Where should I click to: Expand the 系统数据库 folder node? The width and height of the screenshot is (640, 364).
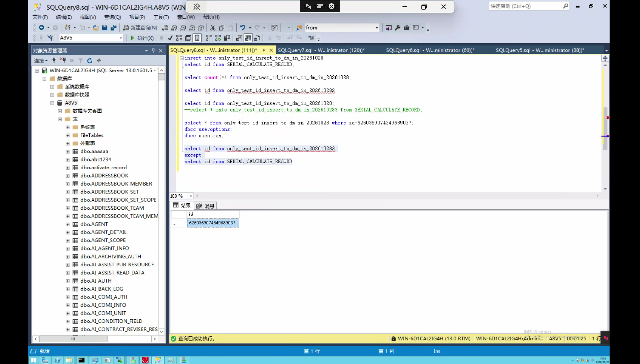pos(52,87)
